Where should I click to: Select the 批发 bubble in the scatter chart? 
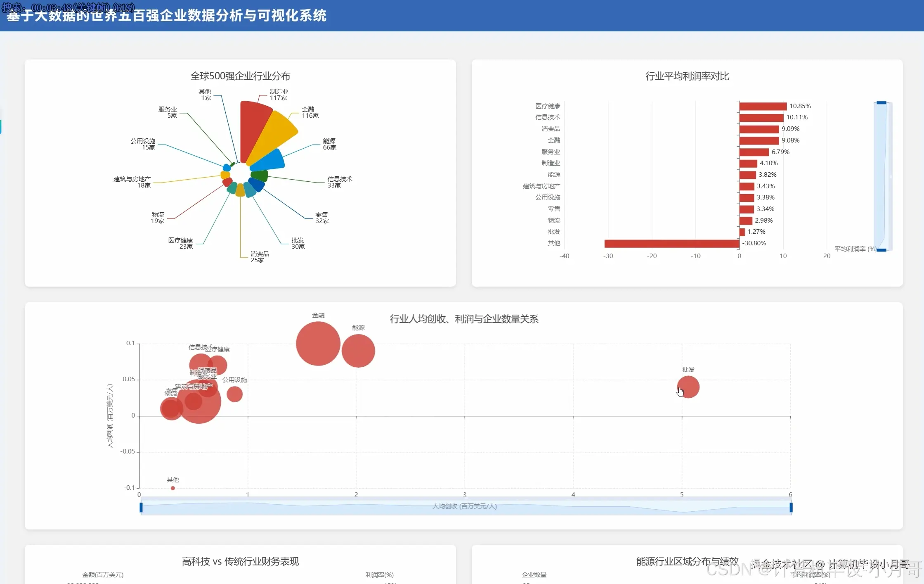pos(688,387)
